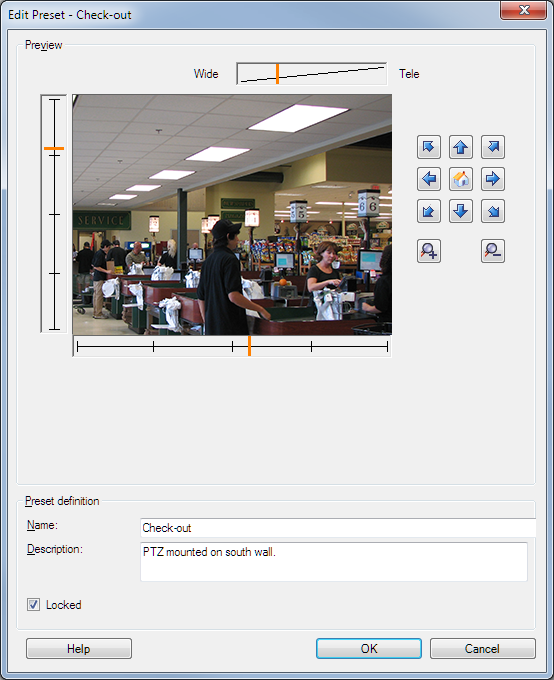Click the vertical tilt slider marker
Screen dimensions: 554x680
pyautogui.click(x=54, y=148)
